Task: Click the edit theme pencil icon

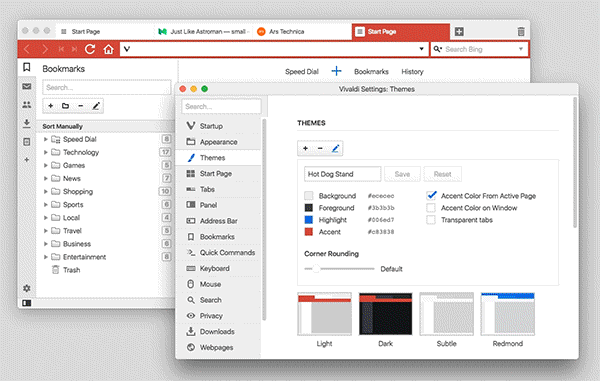Action: tap(335, 148)
